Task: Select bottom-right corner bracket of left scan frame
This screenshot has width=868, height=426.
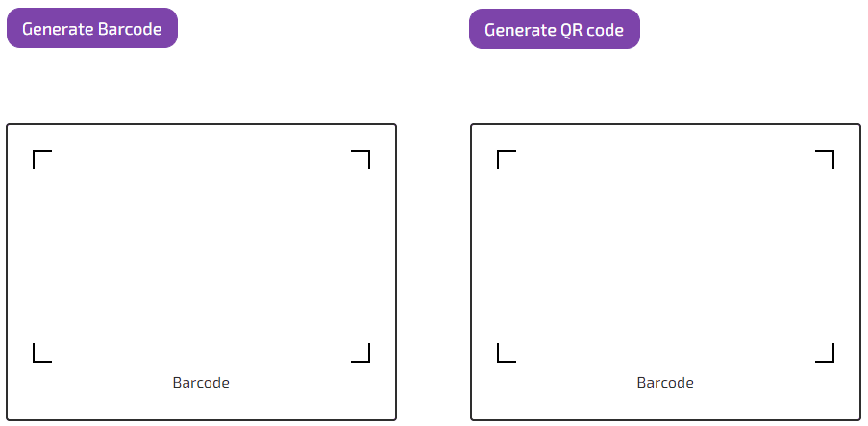Action: coord(361,354)
